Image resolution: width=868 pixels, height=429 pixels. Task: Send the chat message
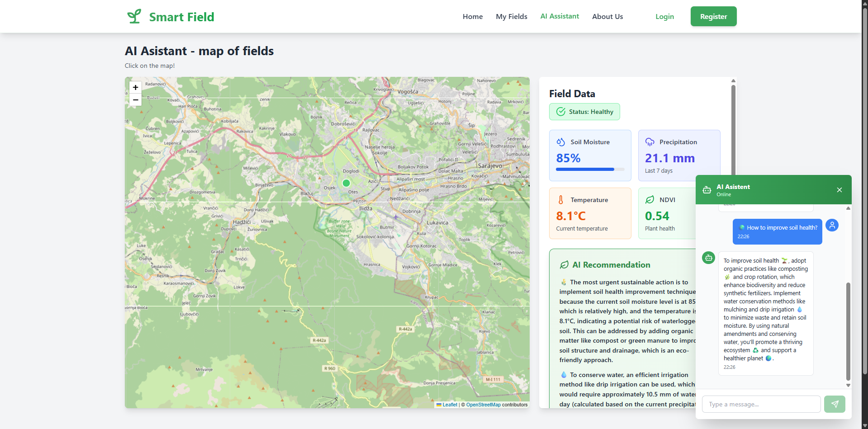point(835,404)
